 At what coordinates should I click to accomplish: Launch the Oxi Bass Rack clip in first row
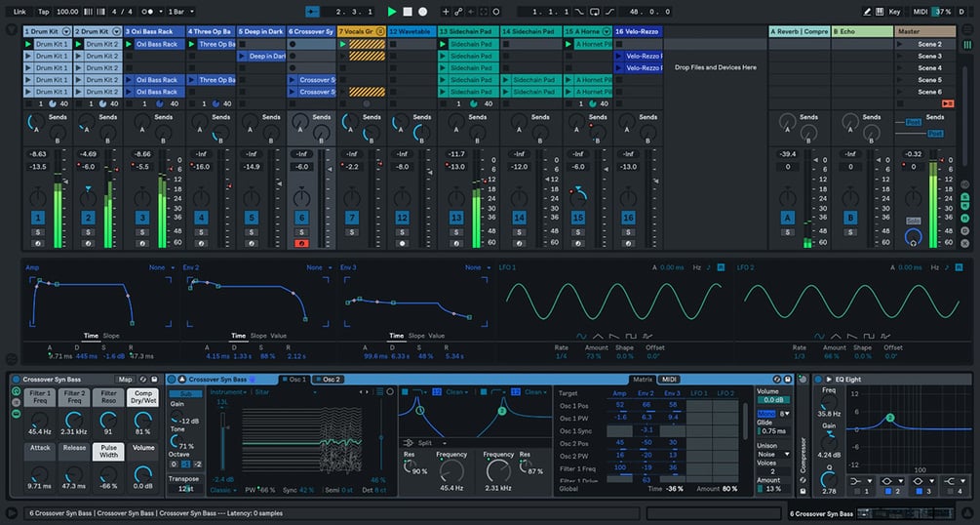tap(129, 45)
